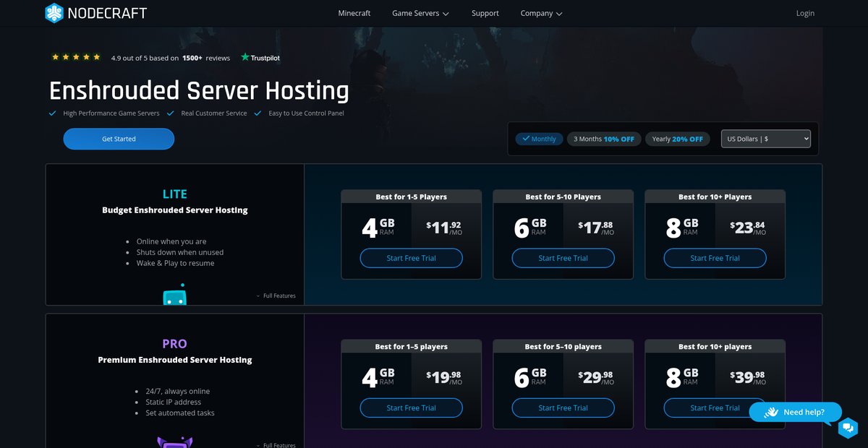Screen dimensions: 868x448
Task: Click the waving hand Need help? bubble
Action: click(x=796, y=412)
